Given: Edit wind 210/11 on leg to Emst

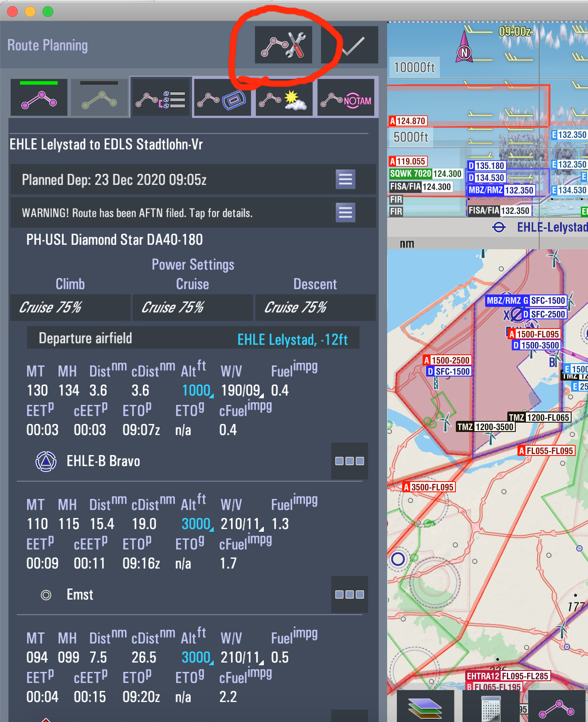Looking at the screenshot, I should (242, 524).
